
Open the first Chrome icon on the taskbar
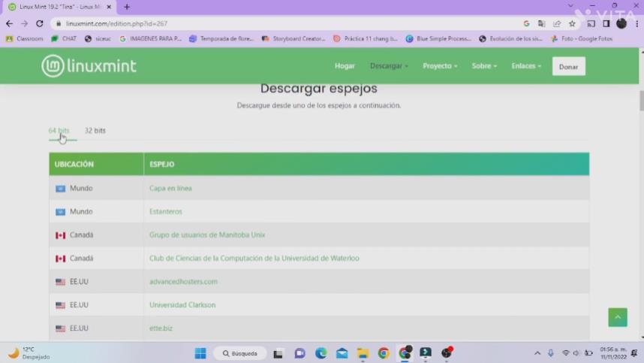(x=384, y=353)
